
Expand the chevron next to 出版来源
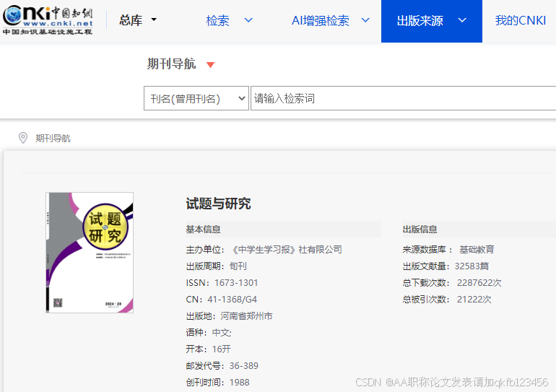[x=462, y=20]
